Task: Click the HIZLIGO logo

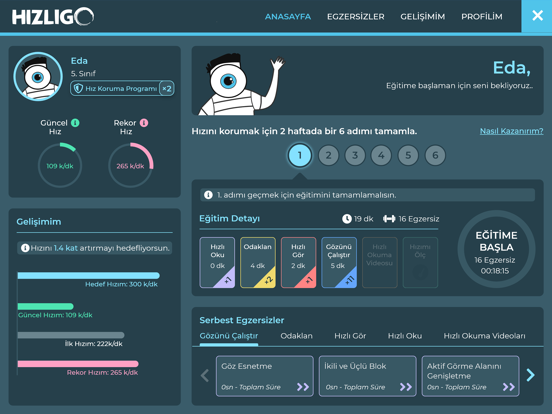Action: [x=53, y=17]
